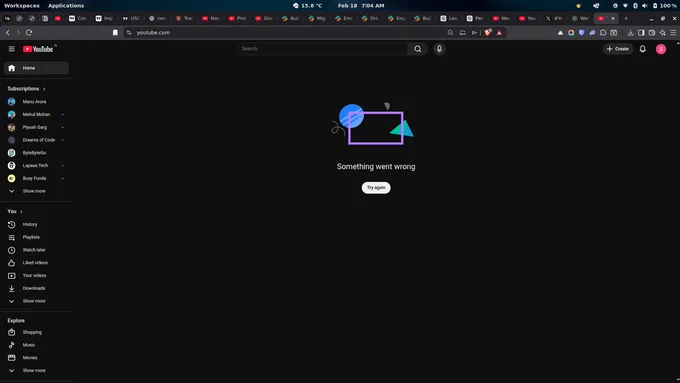Click the bookmark icon beside address bar

point(115,33)
